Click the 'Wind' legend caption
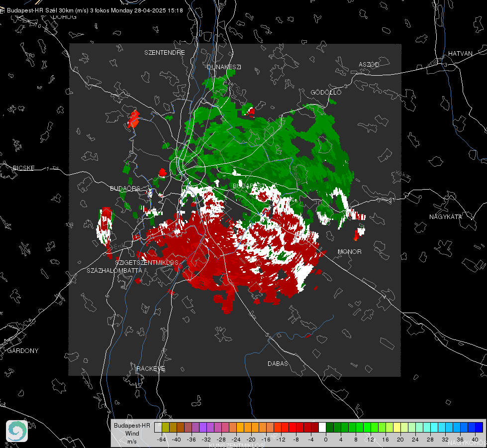 pyautogui.click(x=132, y=434)
